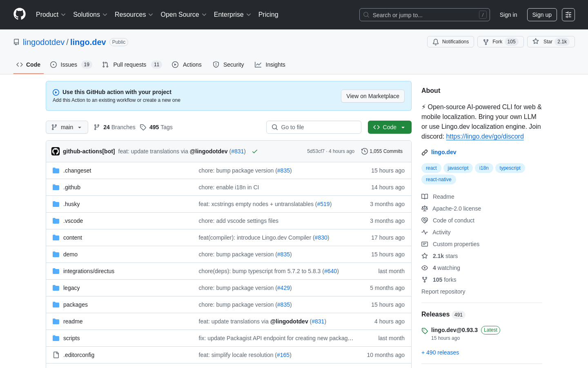This screenshot has height=368, width=588.
Task: Click the content folder icon
Action: point(56,238)
